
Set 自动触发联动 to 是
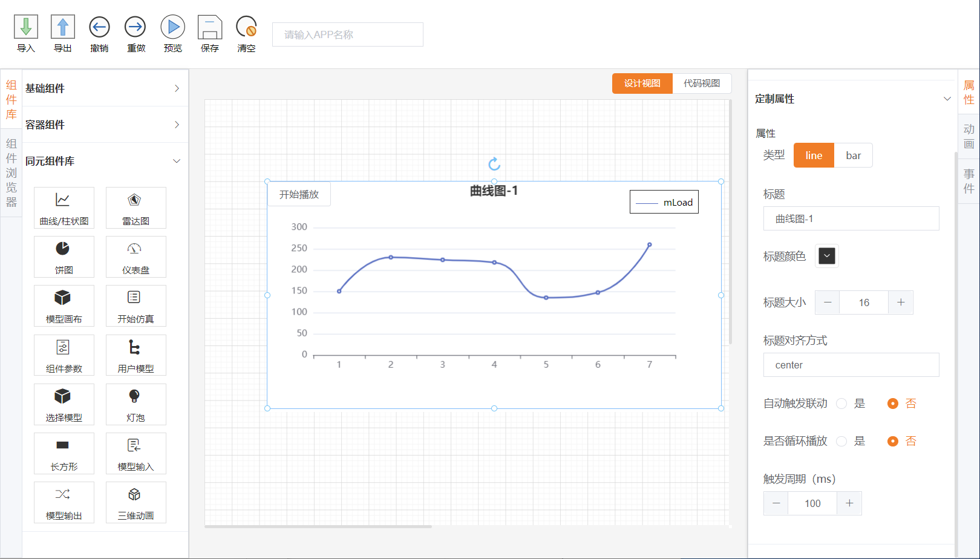841,404
